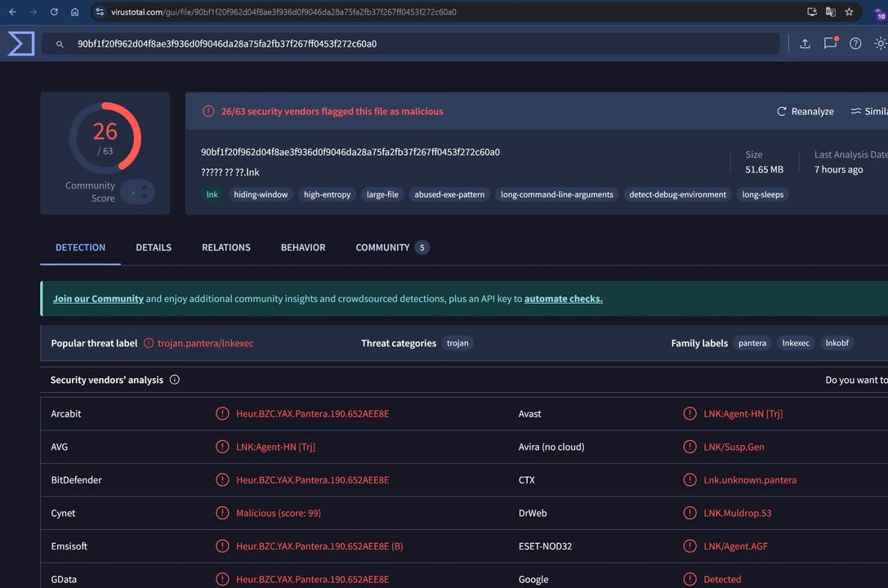Open the help question mark icon

(x=855, y=44)
